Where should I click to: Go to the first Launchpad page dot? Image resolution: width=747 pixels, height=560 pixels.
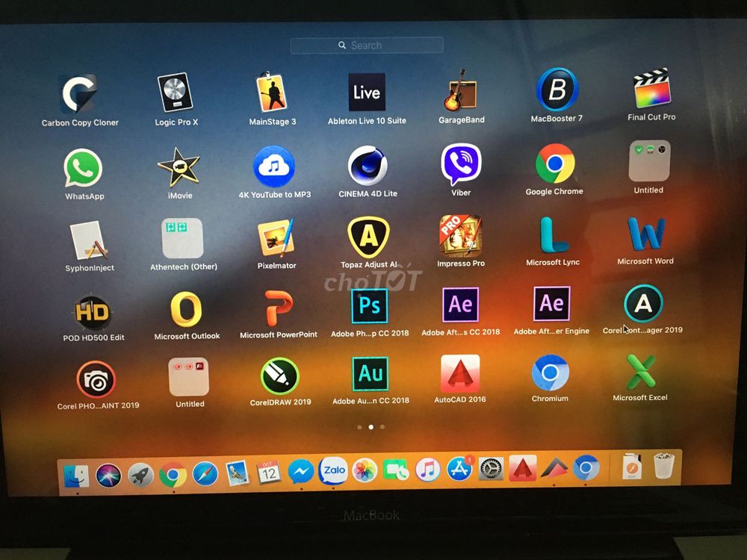[x=360, y=427]
